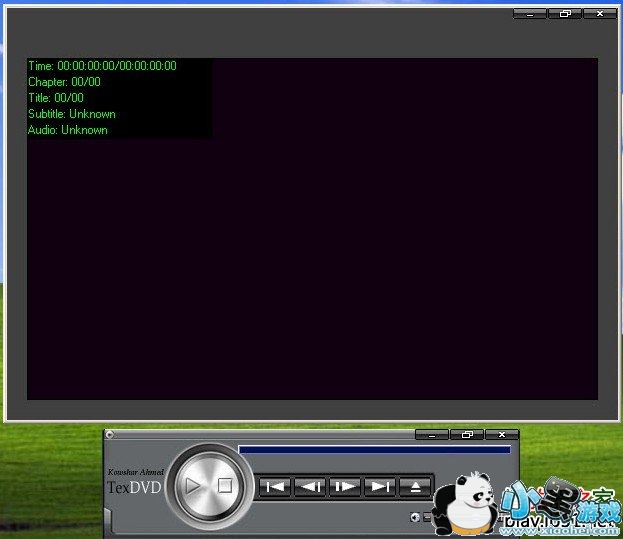Image resolution: width=623 pixels, height=539 pixels.
Task: Minimize the video display window
Action: [x=530, y=14]
